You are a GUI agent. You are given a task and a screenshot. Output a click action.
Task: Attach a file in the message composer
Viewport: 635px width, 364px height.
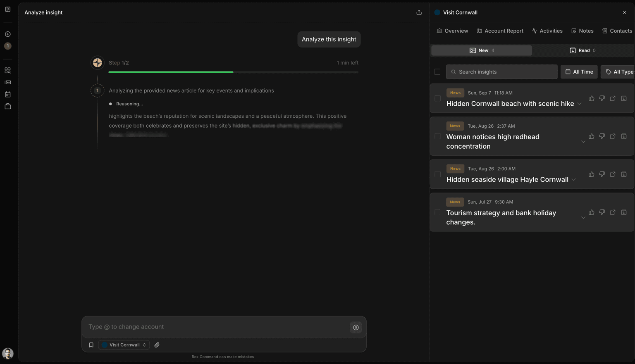157,345
